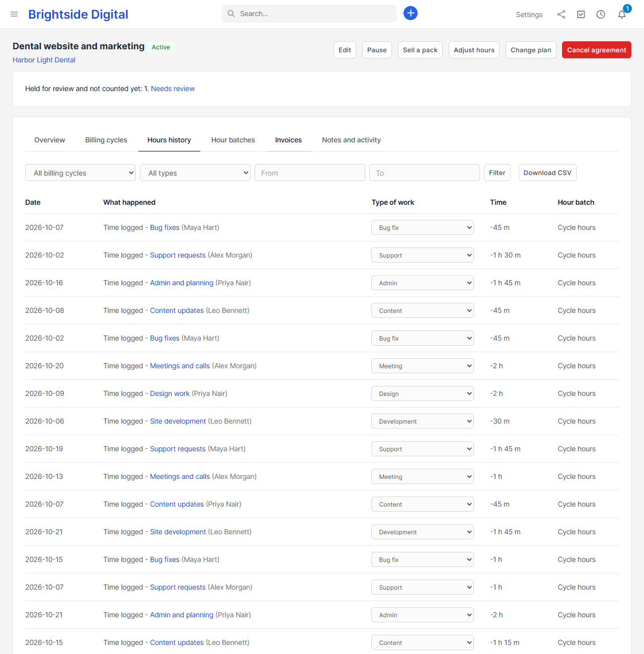Open Design type dropdown for 2026-10-09 row
The height and width of the screenshot is (654, 644).
point(423,393)
